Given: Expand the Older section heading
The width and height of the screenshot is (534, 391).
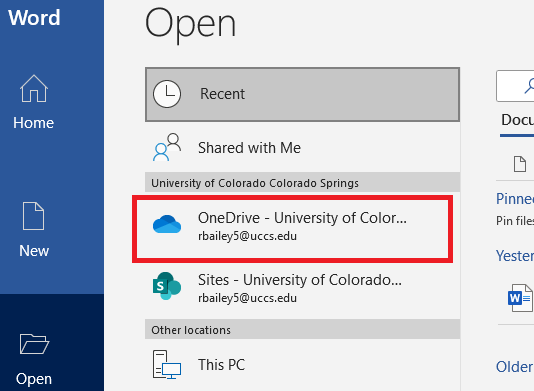Looking at the screenshot, I should pyautogui.click(x=515, y=367).
